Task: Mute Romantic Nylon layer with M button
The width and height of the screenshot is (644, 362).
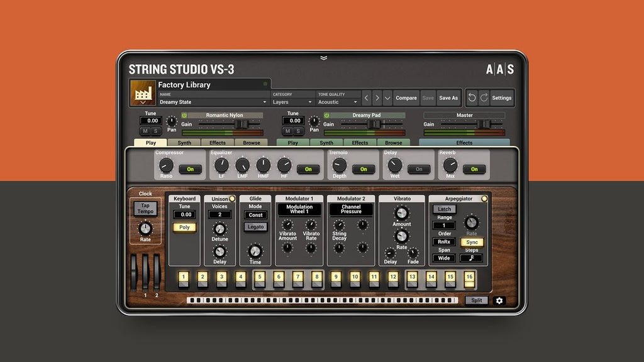Action: (145, 131)
